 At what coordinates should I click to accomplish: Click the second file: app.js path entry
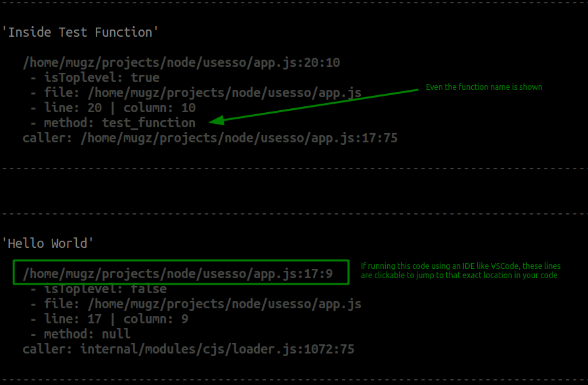point(196,304)
